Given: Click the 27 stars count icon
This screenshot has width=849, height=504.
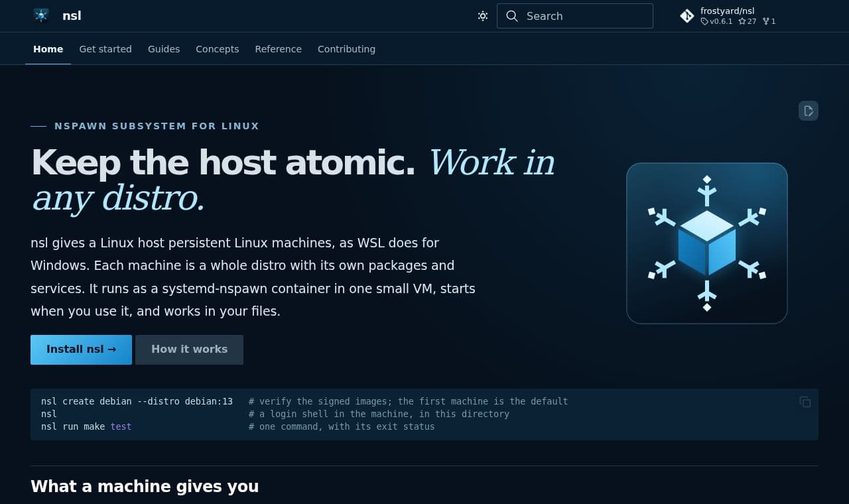Looking at the screenshot, I should [742, 21].
